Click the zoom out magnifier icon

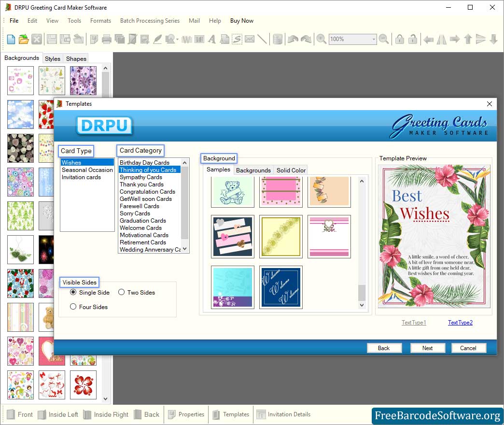click(x=383, y=39)
